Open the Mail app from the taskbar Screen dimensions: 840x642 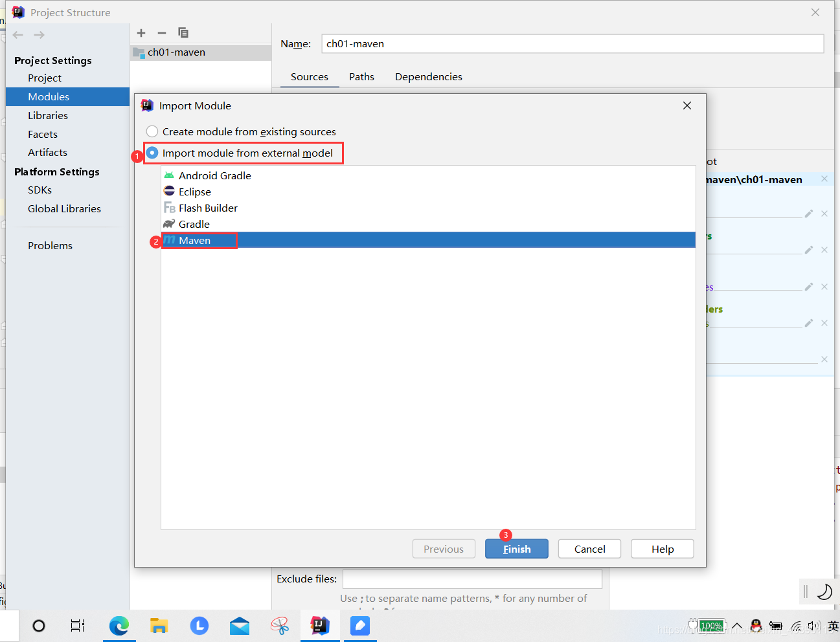tap(240, 626)
